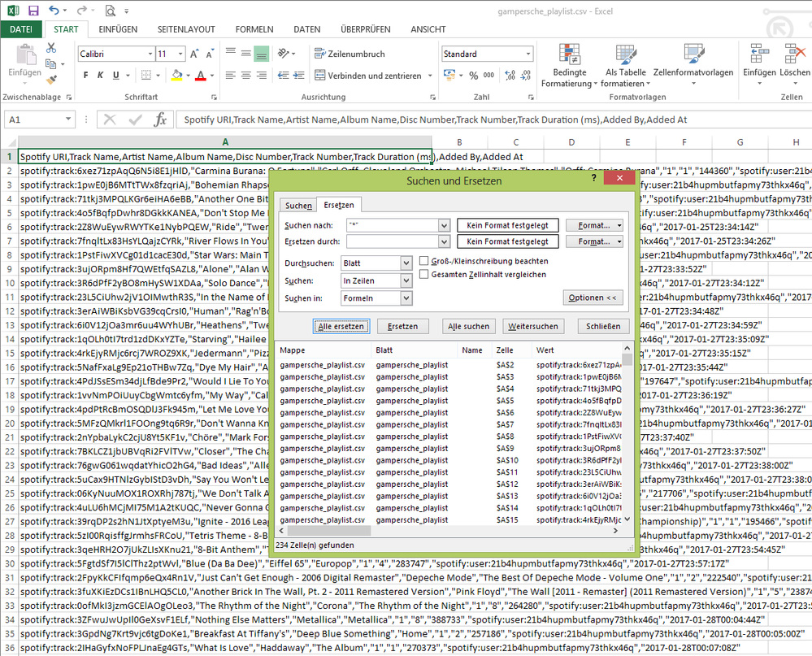Toggle Zeilenumbruch text wrapping
Viewport: 812px width, 656px height.
350,54
